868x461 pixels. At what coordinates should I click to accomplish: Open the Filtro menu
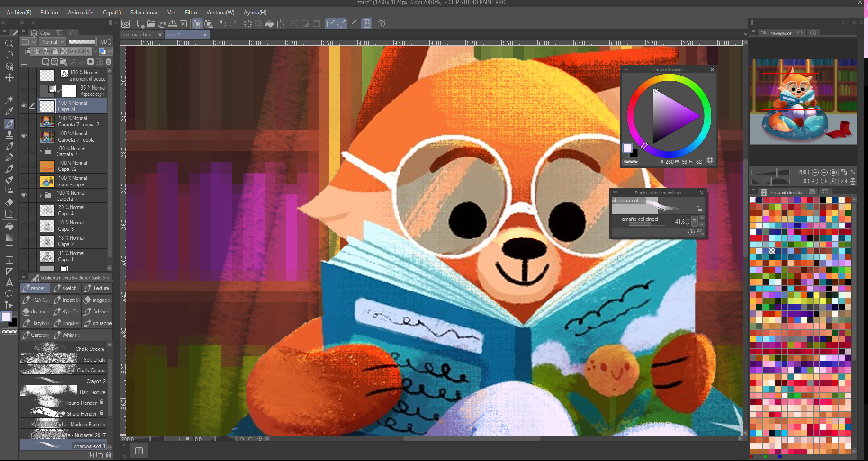click(191, 13)
